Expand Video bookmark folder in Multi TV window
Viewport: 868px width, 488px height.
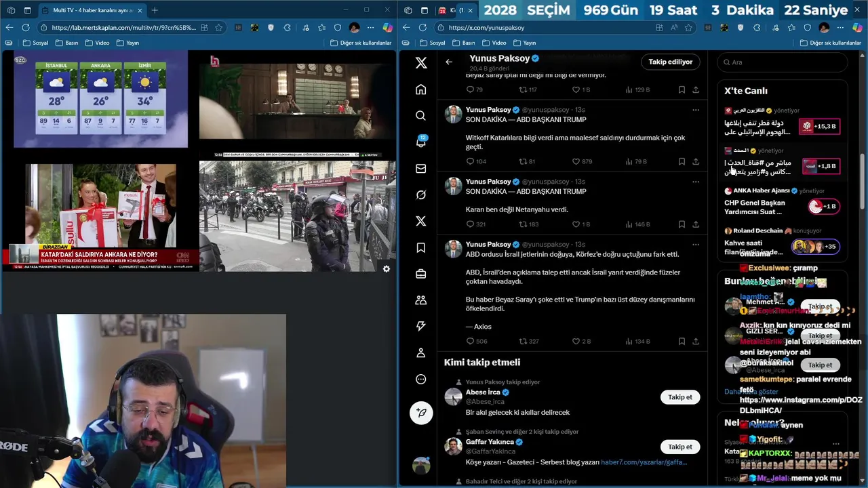tap(97, 43)
